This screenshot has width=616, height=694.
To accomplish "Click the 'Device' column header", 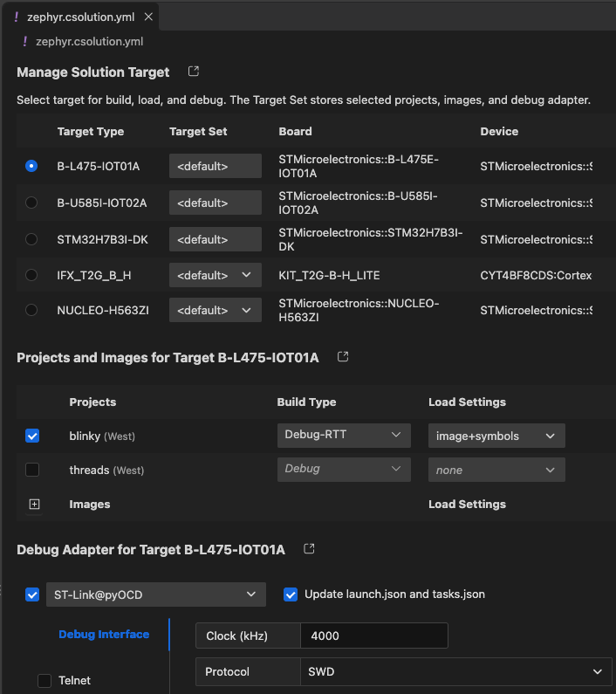I will [x=499, y=132].
